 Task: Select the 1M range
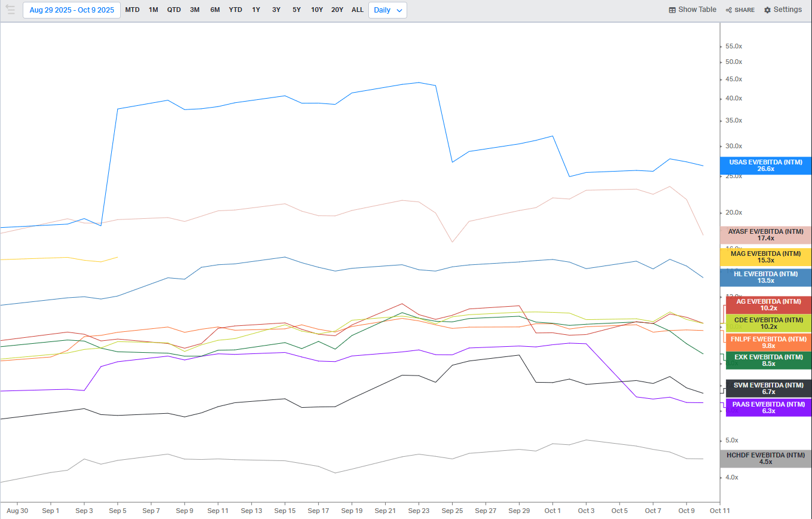[153, 10]
